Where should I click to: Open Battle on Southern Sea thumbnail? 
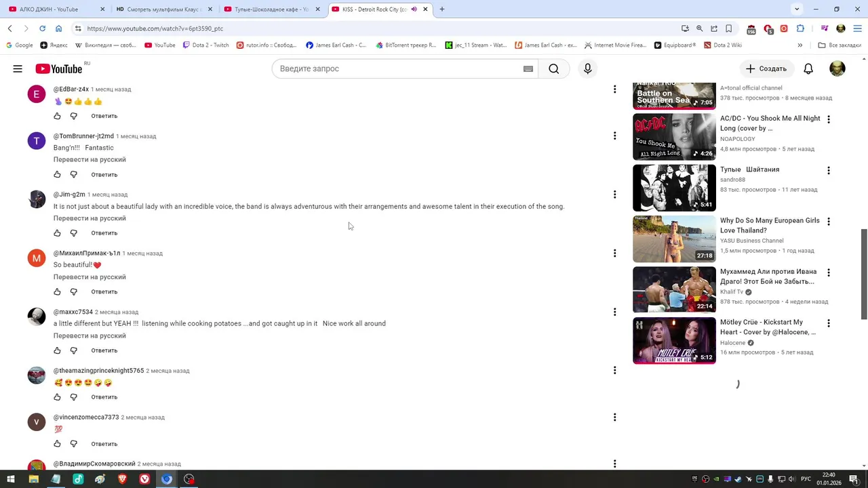click(674, 96)
